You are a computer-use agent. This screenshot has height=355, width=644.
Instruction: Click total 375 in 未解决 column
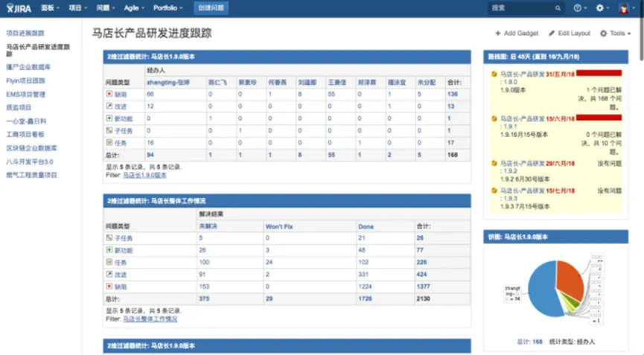pos(204,298)
